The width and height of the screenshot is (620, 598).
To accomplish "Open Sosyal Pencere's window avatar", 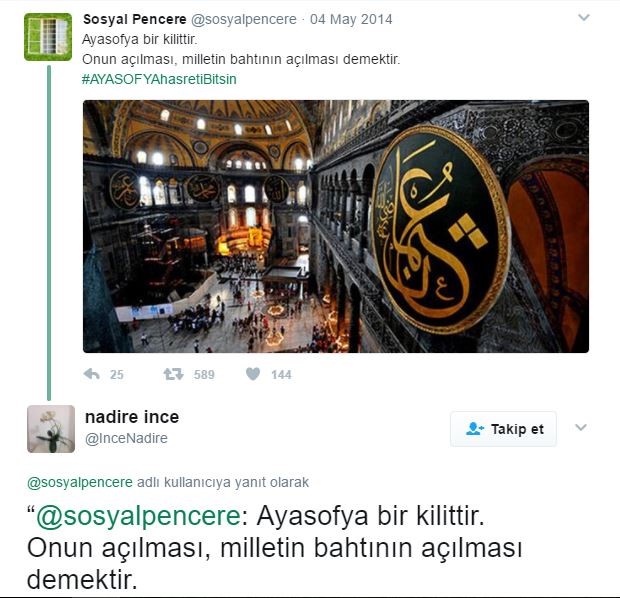I will (48, 37).
